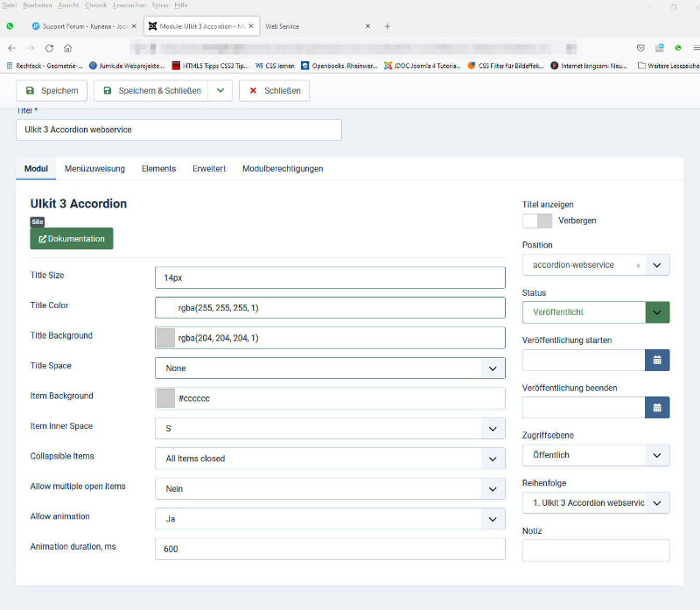Open the pinned WhatsApp tab icon

click(10, 26)
